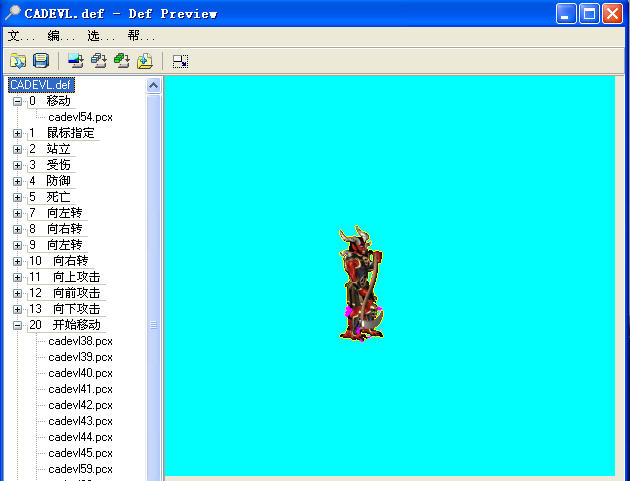Select the 开始移动 group label
The width and height of the screenshot is (630, 481).
76,325
